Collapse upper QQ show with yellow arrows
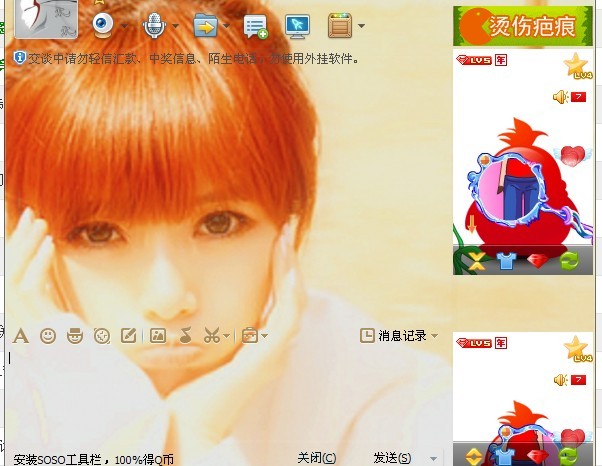 (x=476, y=261)
